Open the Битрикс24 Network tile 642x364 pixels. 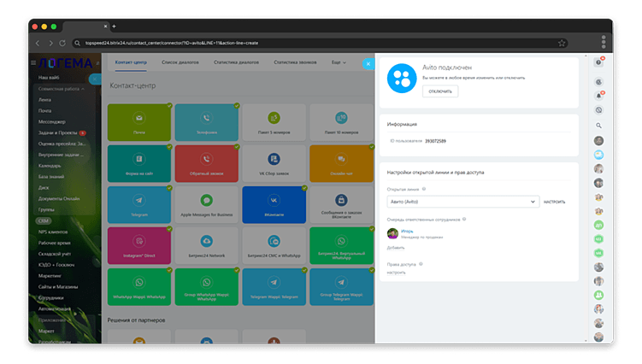206,246
